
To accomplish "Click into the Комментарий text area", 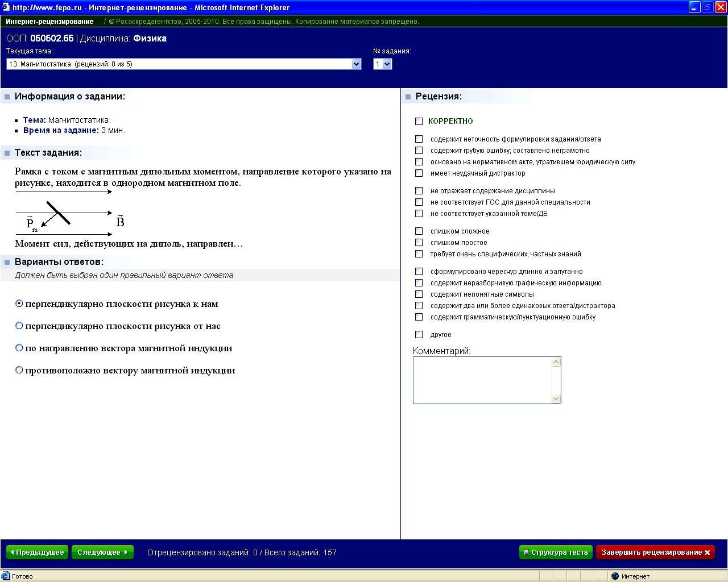I will (x=482, y=380).
